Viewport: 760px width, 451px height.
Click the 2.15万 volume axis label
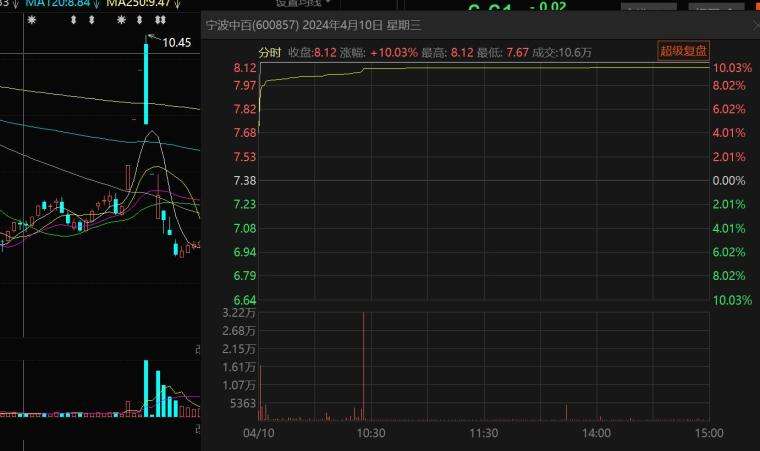click(238, 349)
